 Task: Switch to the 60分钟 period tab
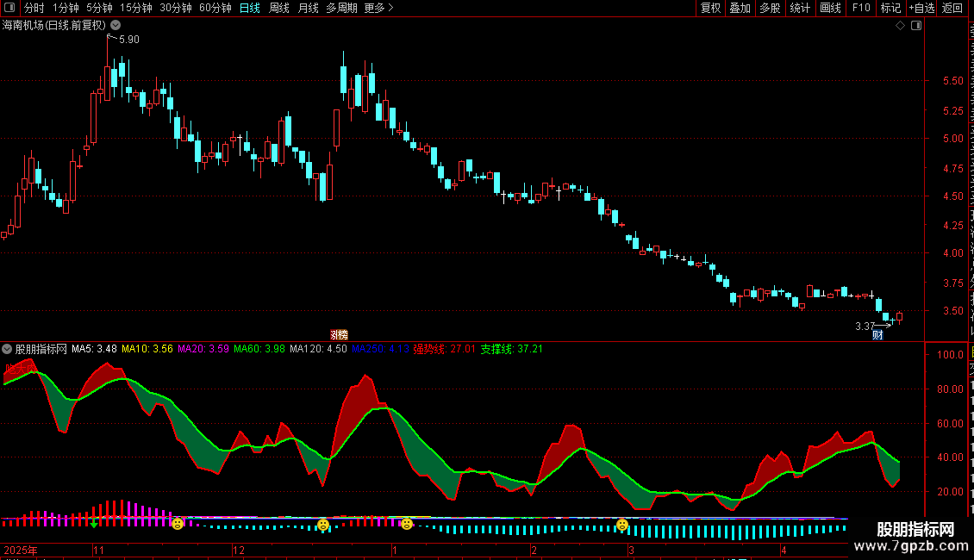tap(215, 8)
